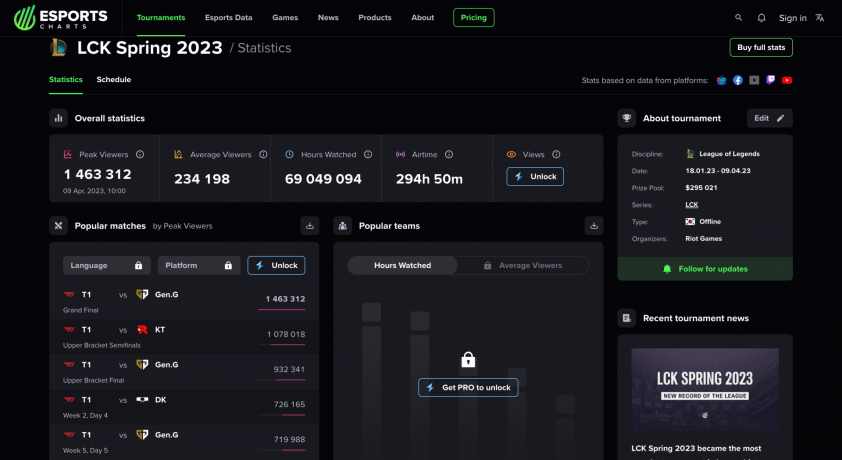Open the T1 vs Gen.G Upper Bracket Final match
The height and width of the screenshot is (460, 842).
coord(184,372)
